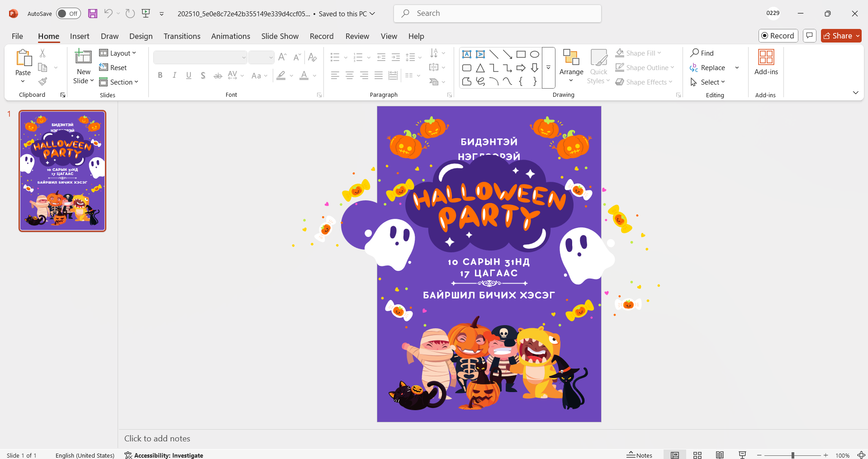Toggle AutoSave switch on

[x=68, y=14]
